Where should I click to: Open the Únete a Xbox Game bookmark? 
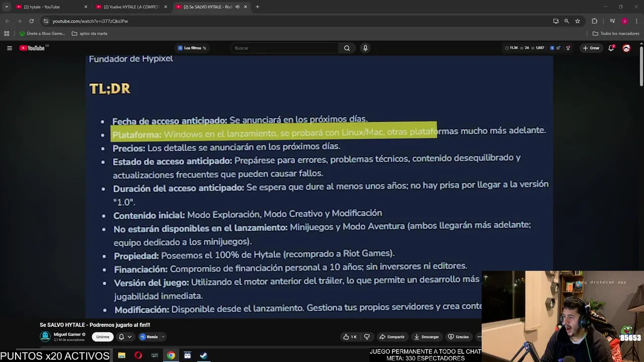pos(42,33)
